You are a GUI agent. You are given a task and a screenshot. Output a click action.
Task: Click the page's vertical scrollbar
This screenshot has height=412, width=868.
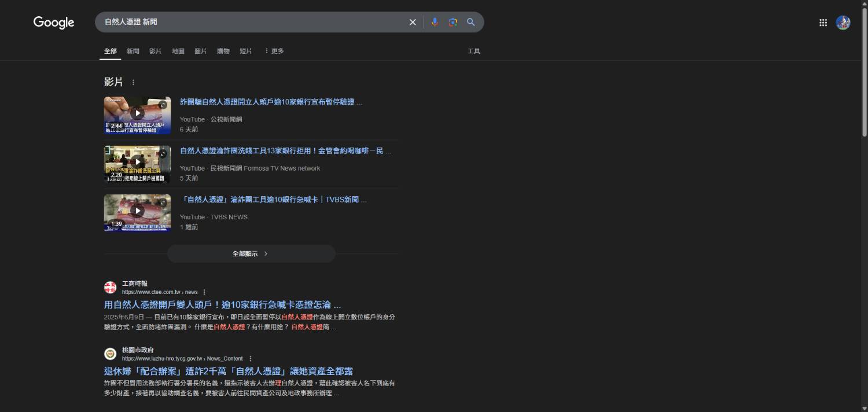point(865,72)
